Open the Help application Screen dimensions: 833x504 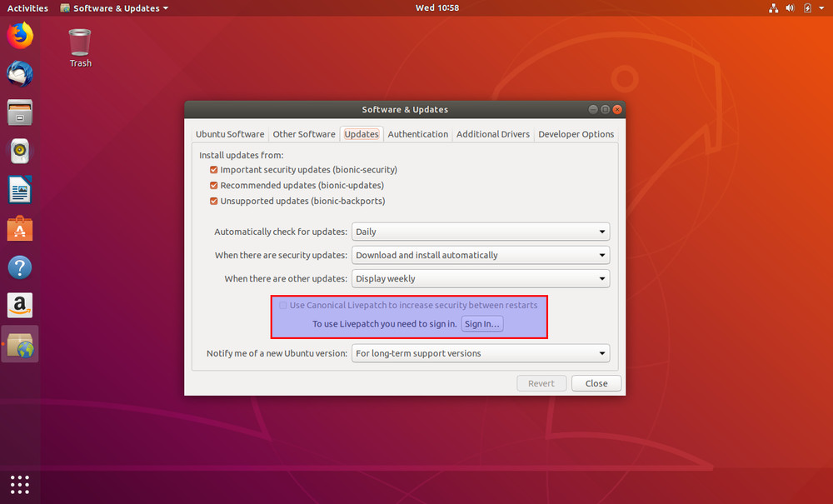click(19, 266)
